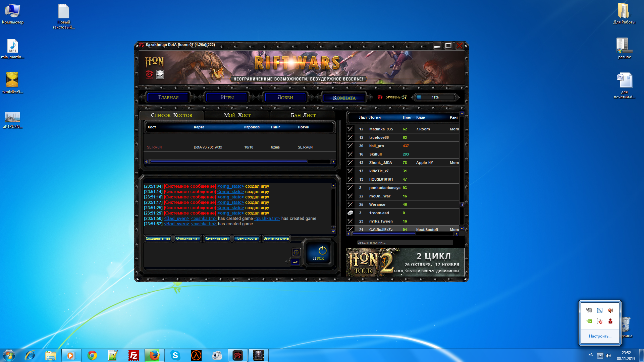This screenshot has width=644, height=362.
Task: Open the БАН-ЛИСТ tab
Action: click(303, 115)
